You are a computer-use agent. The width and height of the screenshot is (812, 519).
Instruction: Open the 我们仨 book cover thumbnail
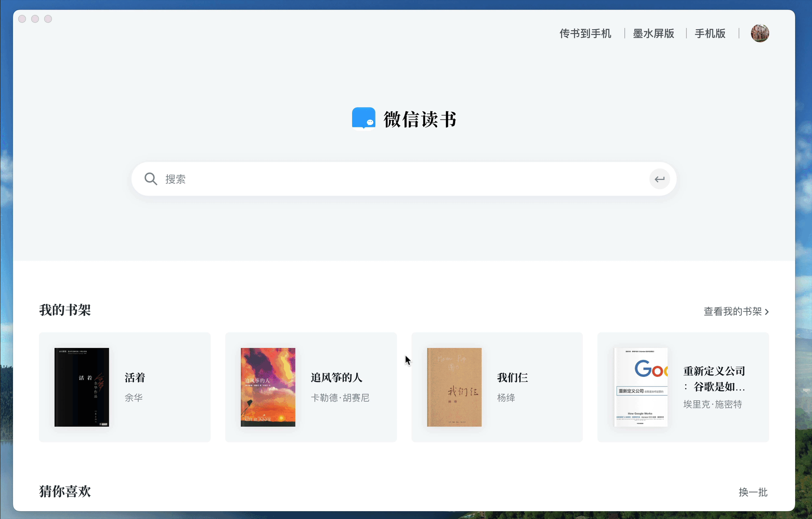pos(454,387)
